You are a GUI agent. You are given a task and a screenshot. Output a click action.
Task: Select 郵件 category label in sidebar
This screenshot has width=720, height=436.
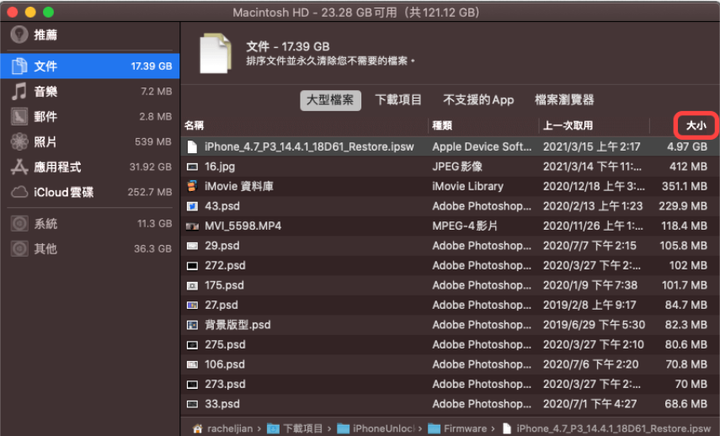(45, 117)
